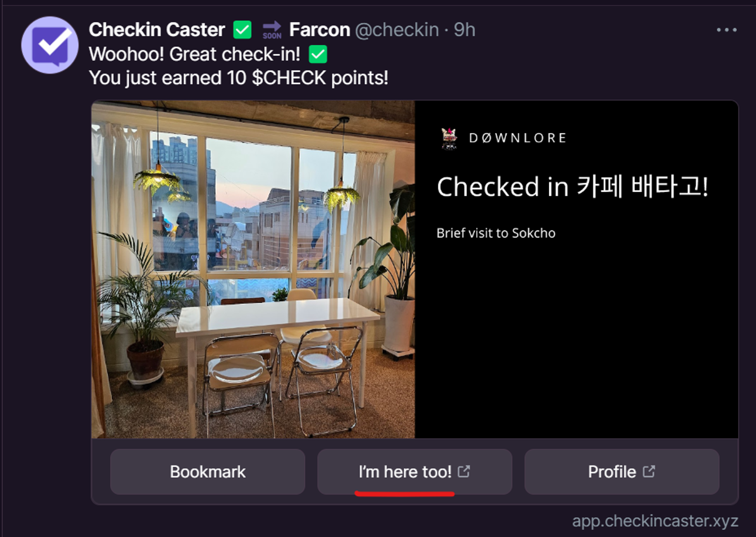Open the Checkin Caster profile avatar
The width and height of the screenshot is (756, 537).
tap(50, 45)
